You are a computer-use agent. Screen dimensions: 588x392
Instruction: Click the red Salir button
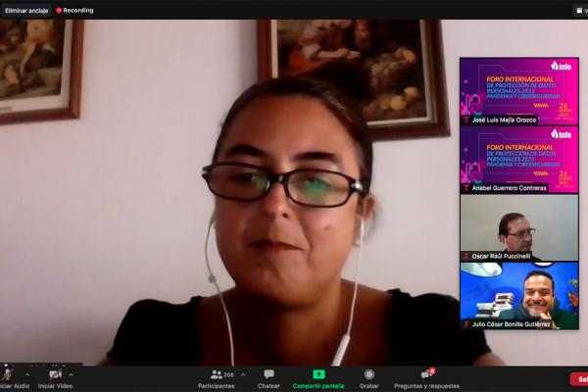pyautogui.click(x=579, y=379)
